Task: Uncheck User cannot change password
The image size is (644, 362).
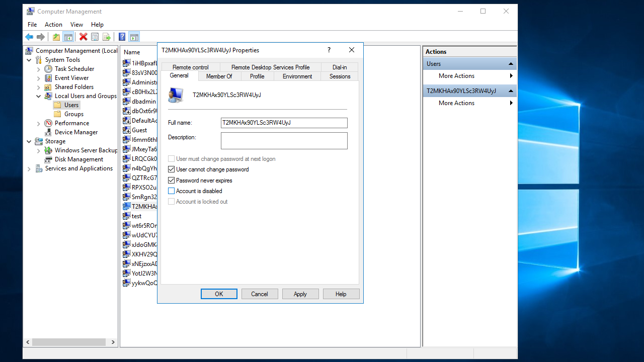Action: click(172, 169)
